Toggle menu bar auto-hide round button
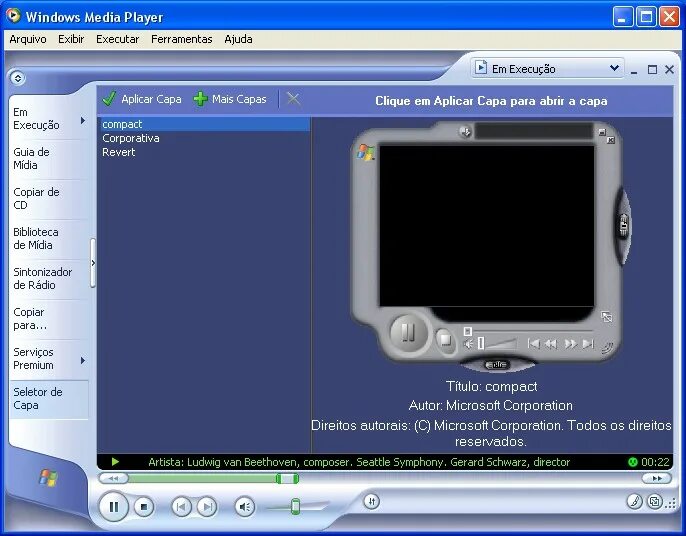 (18, 78)
